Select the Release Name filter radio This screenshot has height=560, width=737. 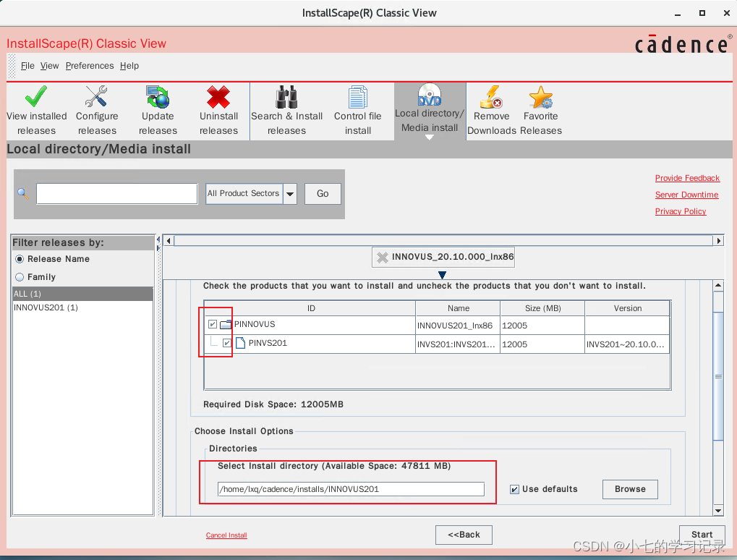20,259
